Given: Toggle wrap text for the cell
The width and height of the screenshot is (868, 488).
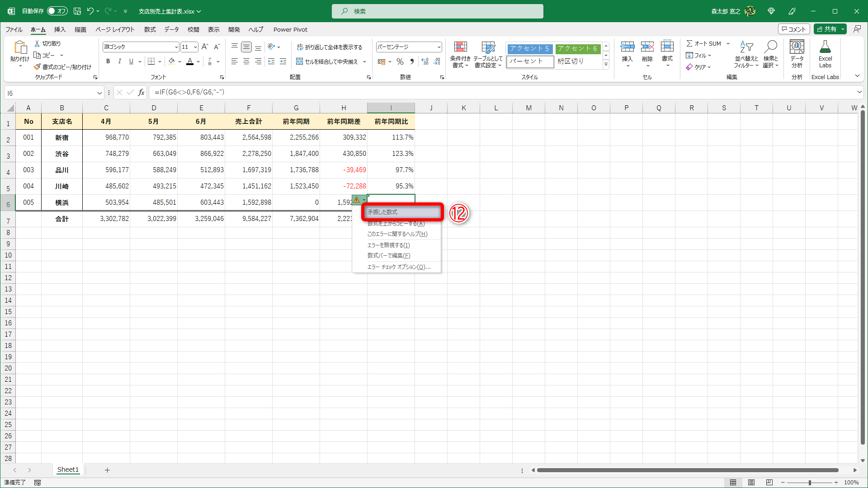Looking at the screenshot, I should (x=329, y=47).
